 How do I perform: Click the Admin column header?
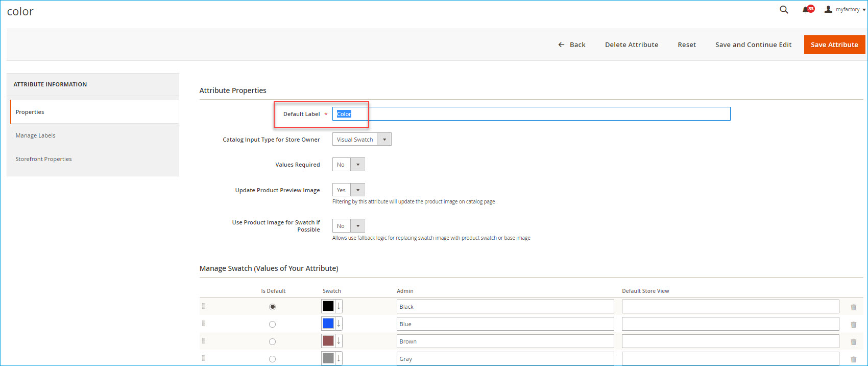pos(405,291)
